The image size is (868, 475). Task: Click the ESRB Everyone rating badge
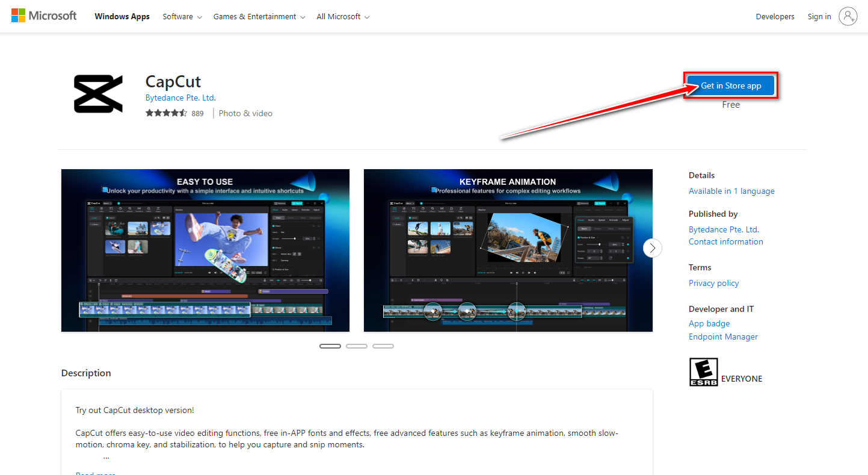703,372
